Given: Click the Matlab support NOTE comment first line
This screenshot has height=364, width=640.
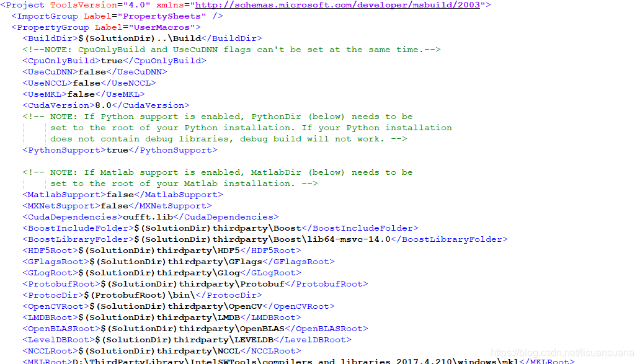Looking at the screenshot, I should pos(218,172).
